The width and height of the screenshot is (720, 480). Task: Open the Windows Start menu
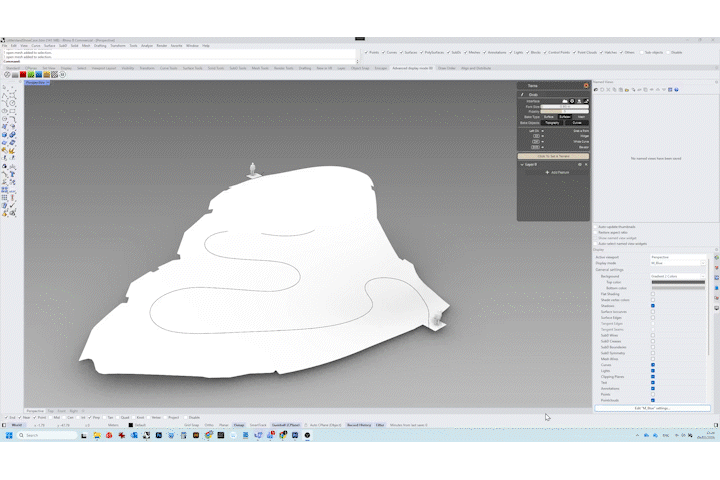click(9, 435)
